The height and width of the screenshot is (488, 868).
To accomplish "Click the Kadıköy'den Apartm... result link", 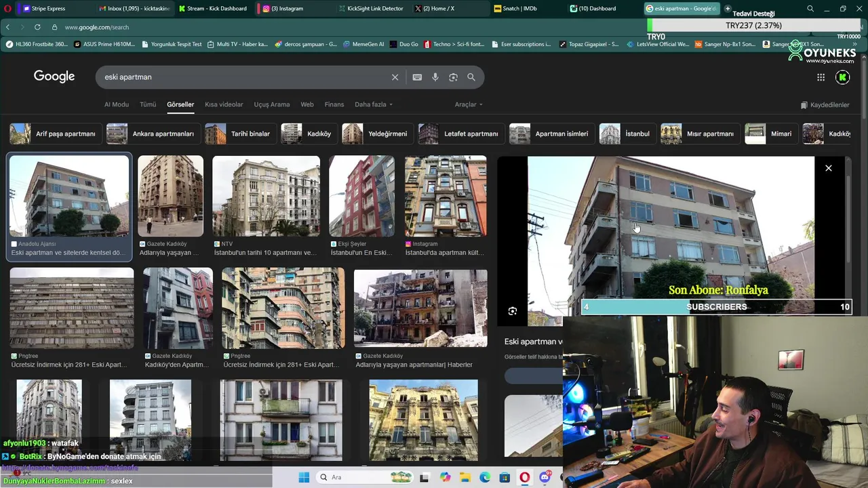I will coord(176,365).
